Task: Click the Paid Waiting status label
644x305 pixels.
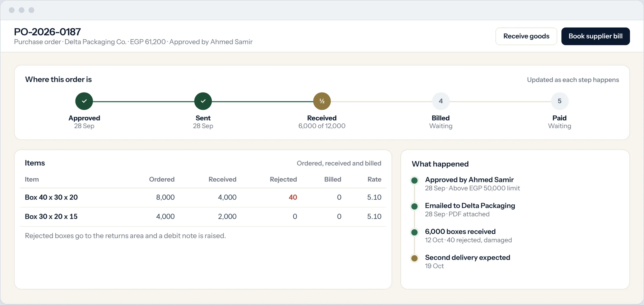Action: (x=560, y=122)
